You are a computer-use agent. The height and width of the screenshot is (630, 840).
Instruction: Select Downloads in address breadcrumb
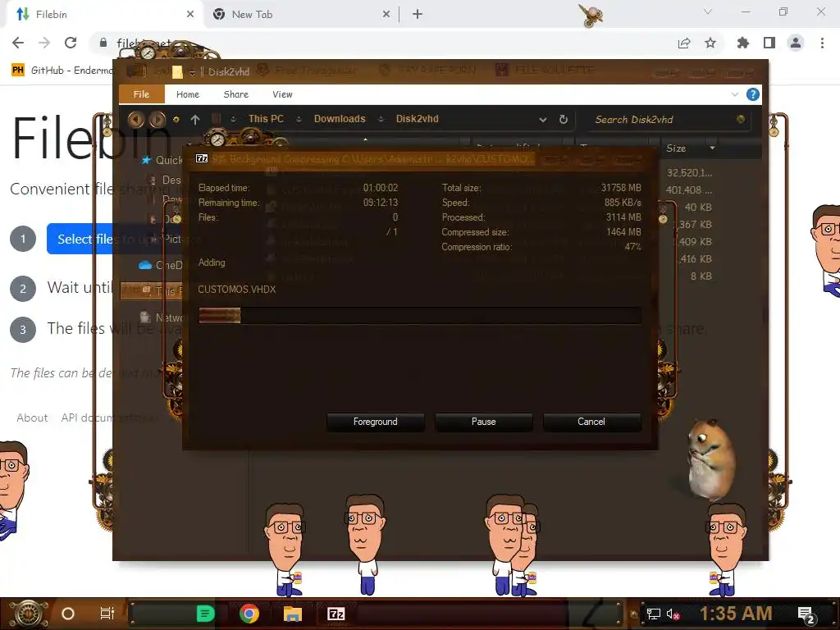tap(340, 119)
